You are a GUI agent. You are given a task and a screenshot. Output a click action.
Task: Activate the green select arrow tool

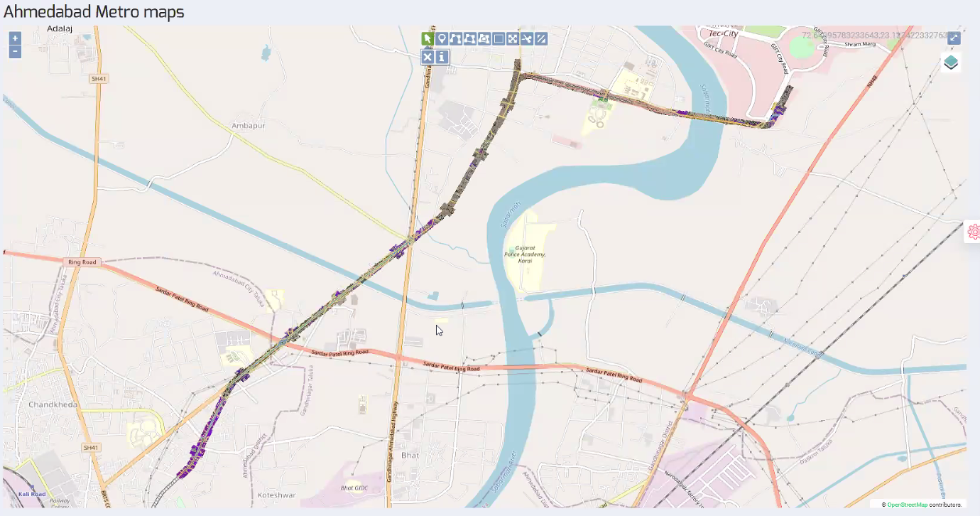[428, 38]
